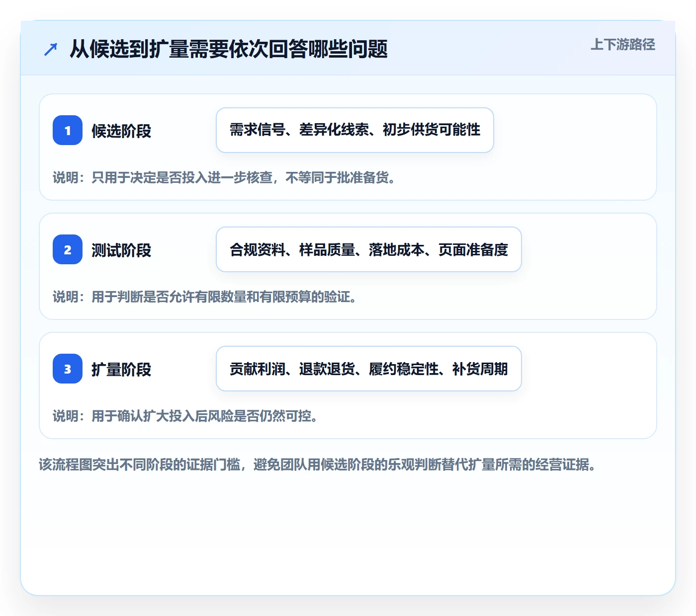Click the 需求信号、差异化线索、初步供货可能性 box
Screen dimensions: 696x616
point(355,130)
